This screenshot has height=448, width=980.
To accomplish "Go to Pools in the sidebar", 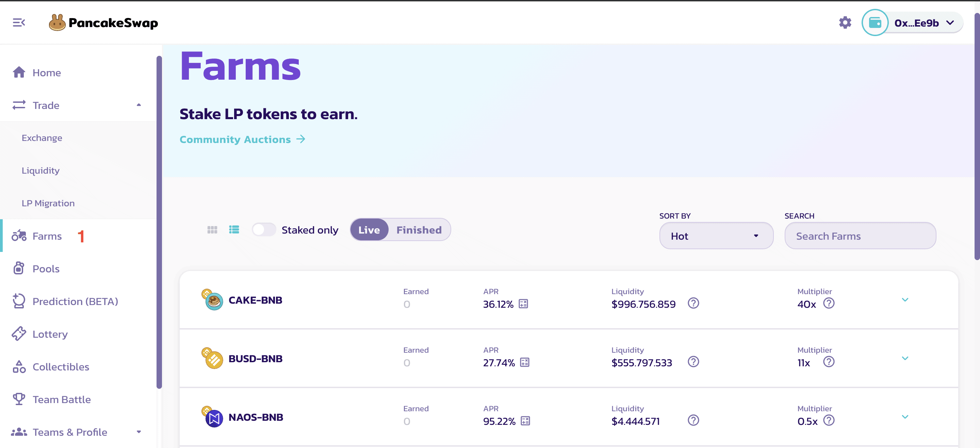I will 46,269.
